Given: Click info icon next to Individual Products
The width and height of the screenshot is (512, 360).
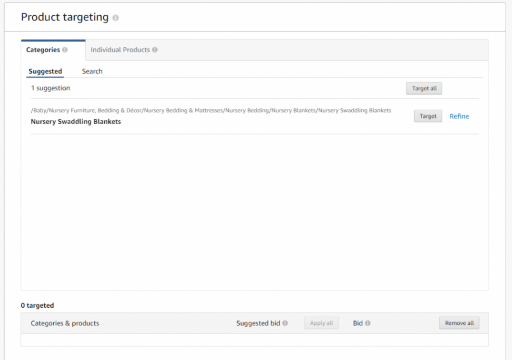Looking at the screenshot, I should pyautogui.click(x=155, y=50).
